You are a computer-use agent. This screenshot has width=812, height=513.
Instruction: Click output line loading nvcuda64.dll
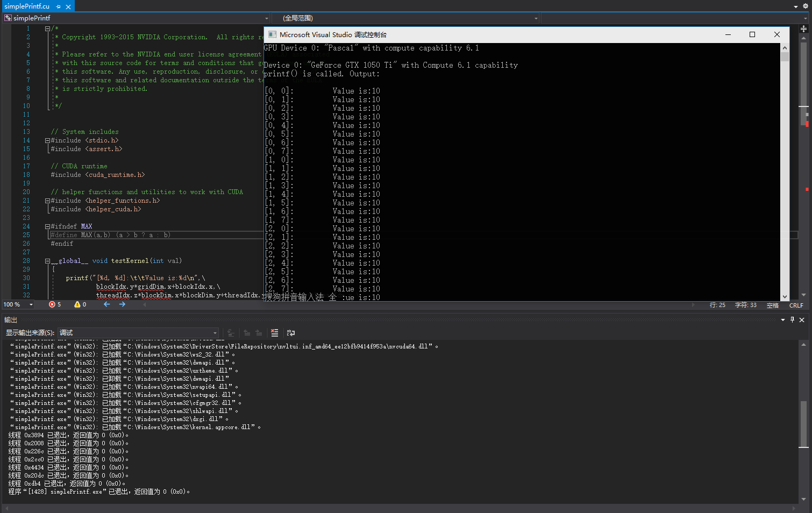(x=224, y=346)
